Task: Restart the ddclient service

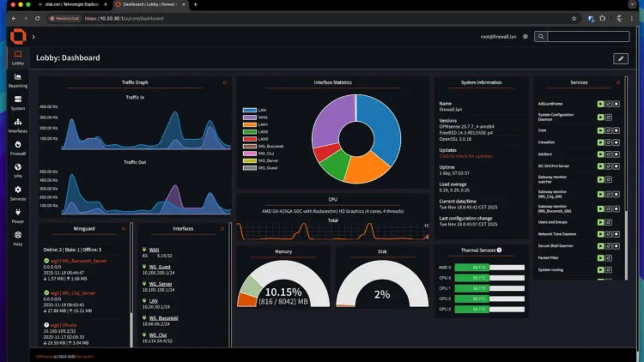Action: [609, 154]
